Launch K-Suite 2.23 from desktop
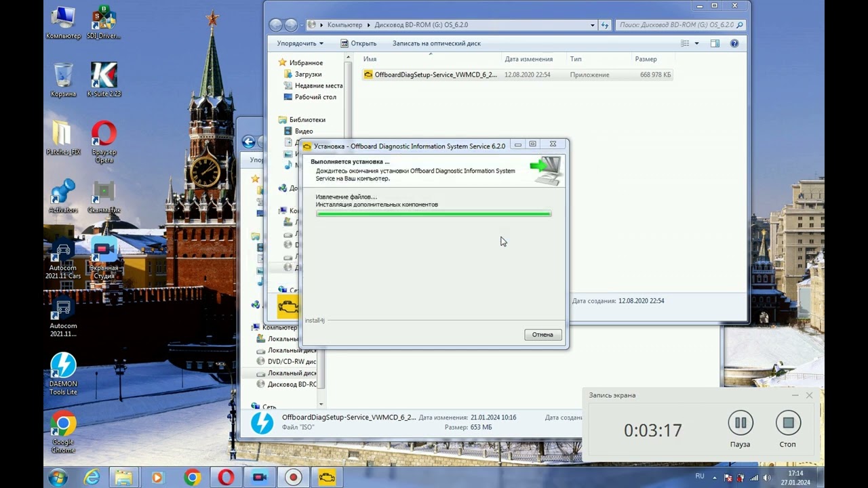868x488 pixels. coord(104,80)
